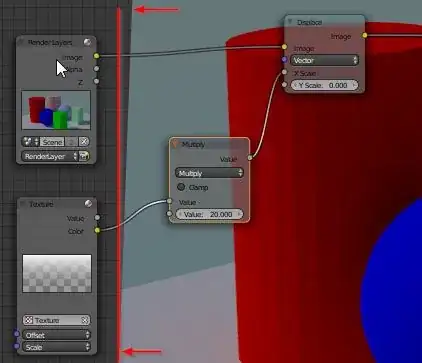Click Value output socket on Multiply node
The height and width of the screenshot is (363, 422).
coord(250,157)
